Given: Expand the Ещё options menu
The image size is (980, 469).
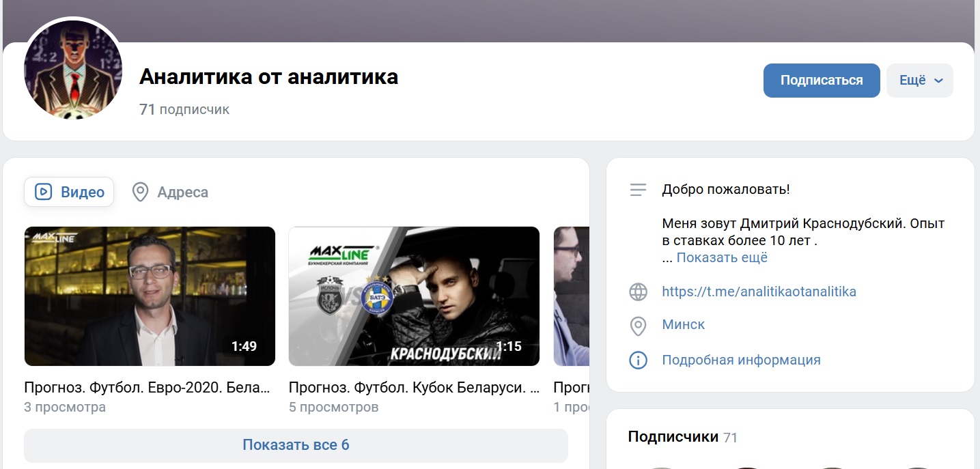Looking at the screenshot, I should 919,80.
